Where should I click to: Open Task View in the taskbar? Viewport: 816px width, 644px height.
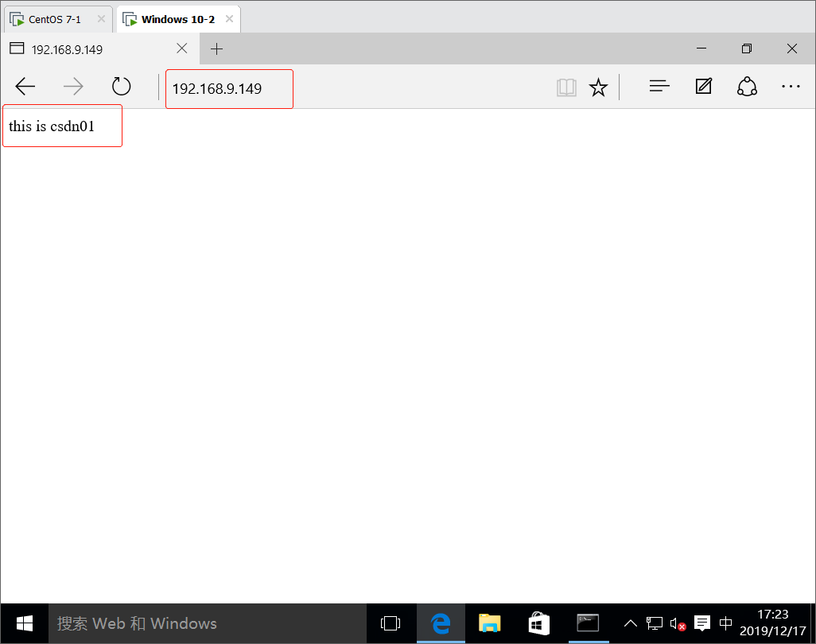(391, 623)
